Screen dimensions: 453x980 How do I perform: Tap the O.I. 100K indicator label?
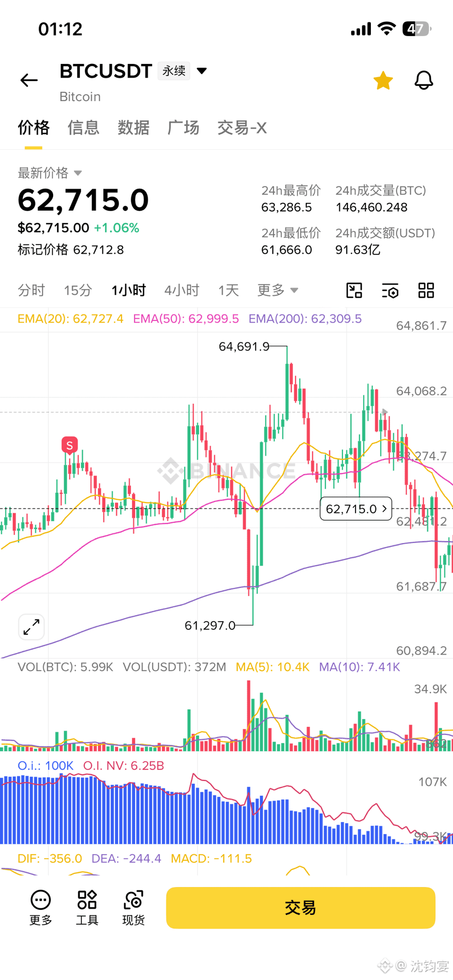[x=45, y=766]
